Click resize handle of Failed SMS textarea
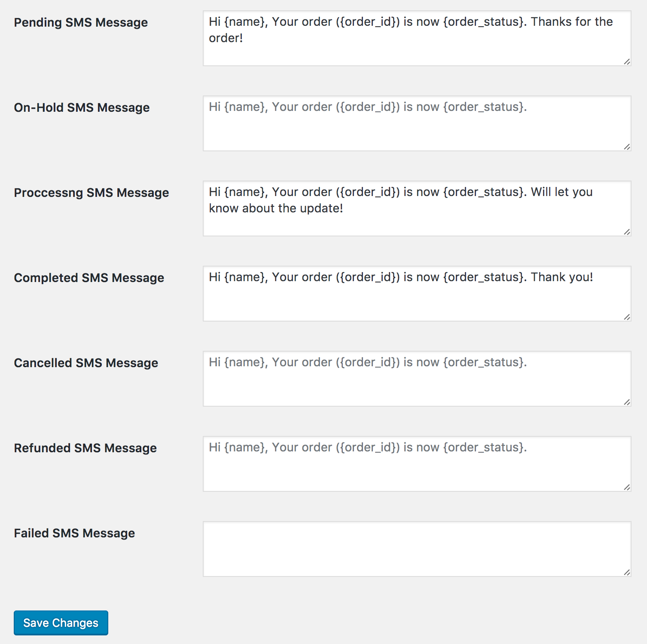647x644 pixels. coord(627,573)
